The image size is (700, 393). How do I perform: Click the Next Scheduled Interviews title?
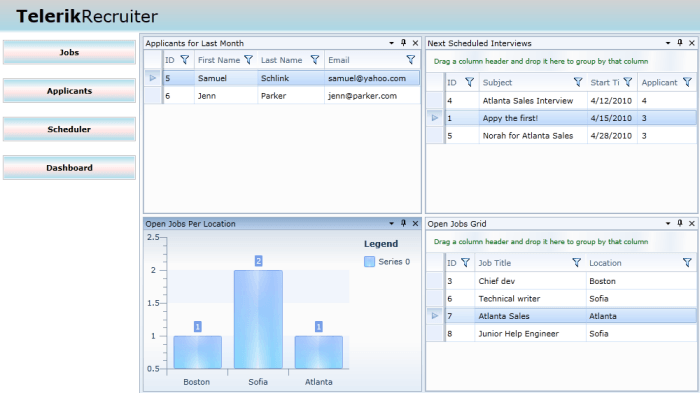[479, 43]
